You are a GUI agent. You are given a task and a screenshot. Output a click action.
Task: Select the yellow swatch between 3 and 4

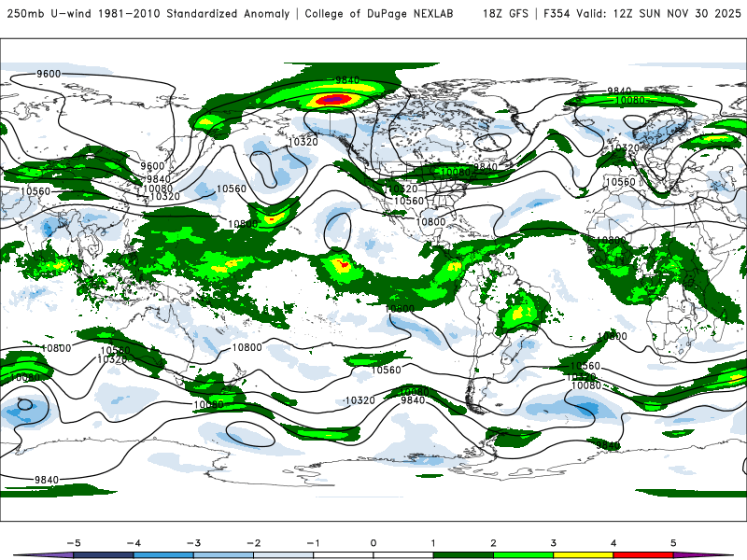(584, 555)
